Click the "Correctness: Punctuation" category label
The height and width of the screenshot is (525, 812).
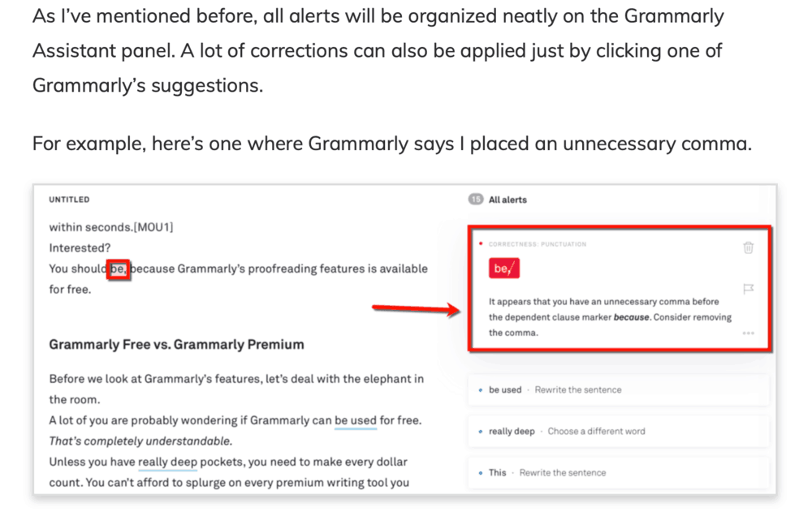(x=538, y=244)
